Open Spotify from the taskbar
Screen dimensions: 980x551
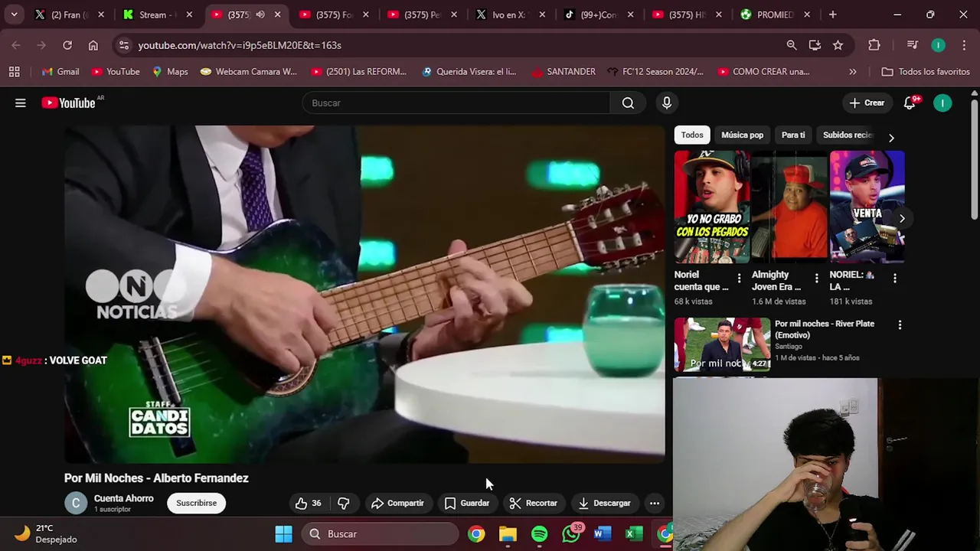tap(540, 533)
